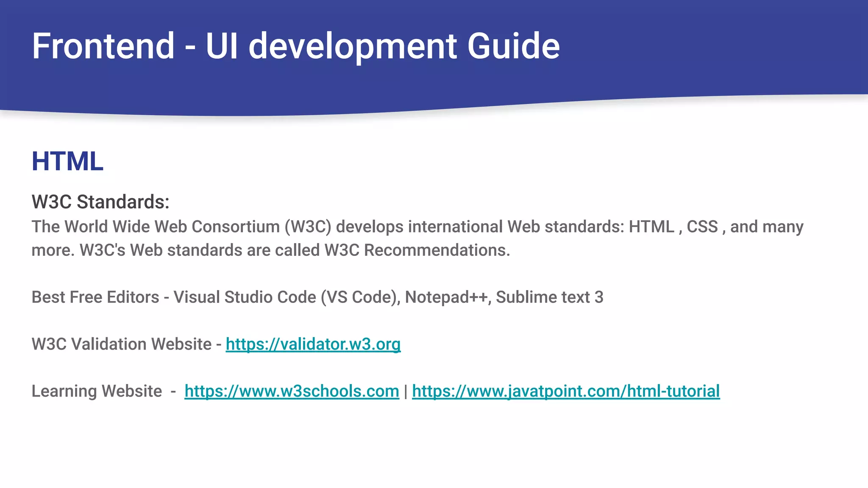
Task: Open the validator.w3.org link
Action: (313, 344)
